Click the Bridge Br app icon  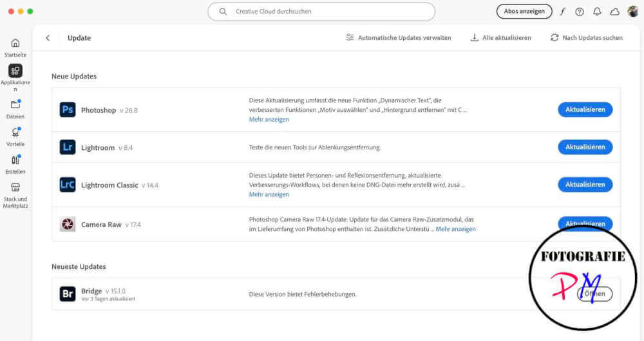click(68, 294)
